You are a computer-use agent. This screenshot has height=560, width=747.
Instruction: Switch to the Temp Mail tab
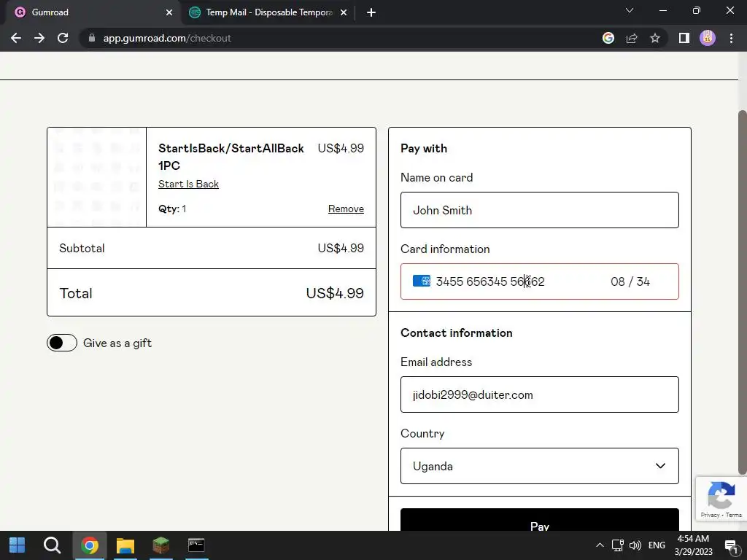[x=268, y=12]
